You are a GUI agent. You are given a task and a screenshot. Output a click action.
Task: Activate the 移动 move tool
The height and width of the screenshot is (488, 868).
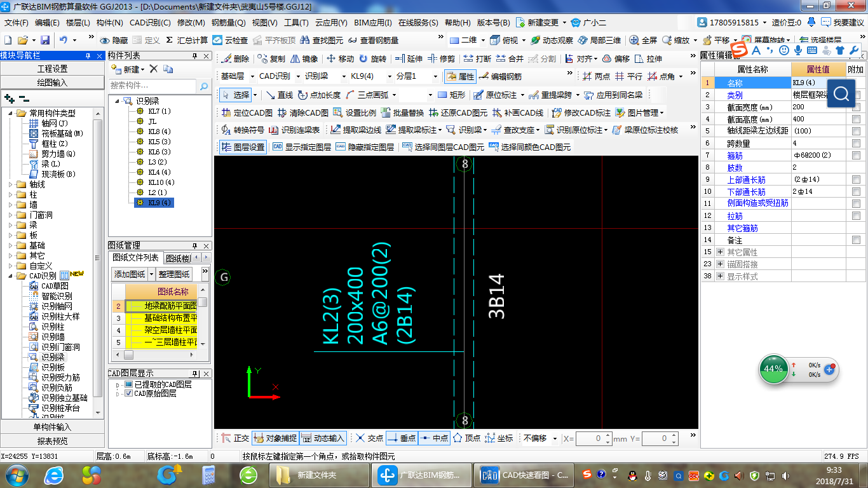pyautogui.click(x=340, y=59)
